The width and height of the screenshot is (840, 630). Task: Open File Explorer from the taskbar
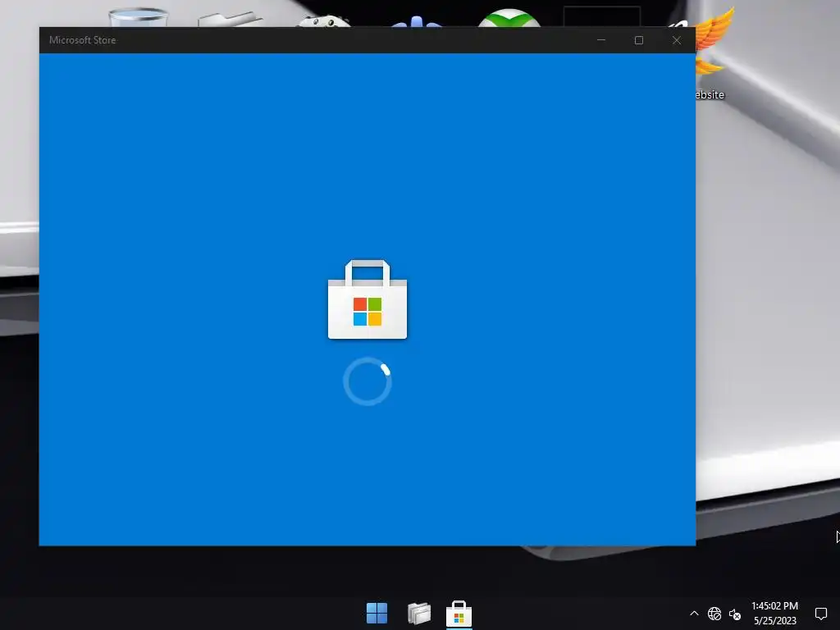pos(419,613)
